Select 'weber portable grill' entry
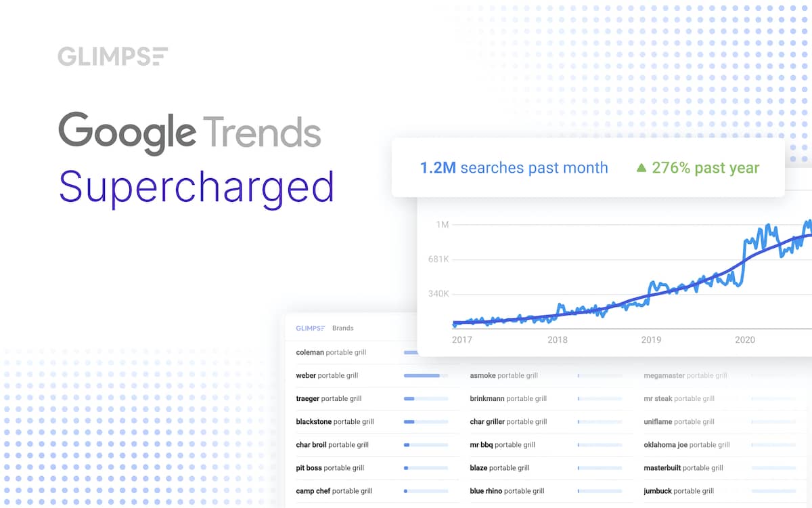 tap(327, 375)
